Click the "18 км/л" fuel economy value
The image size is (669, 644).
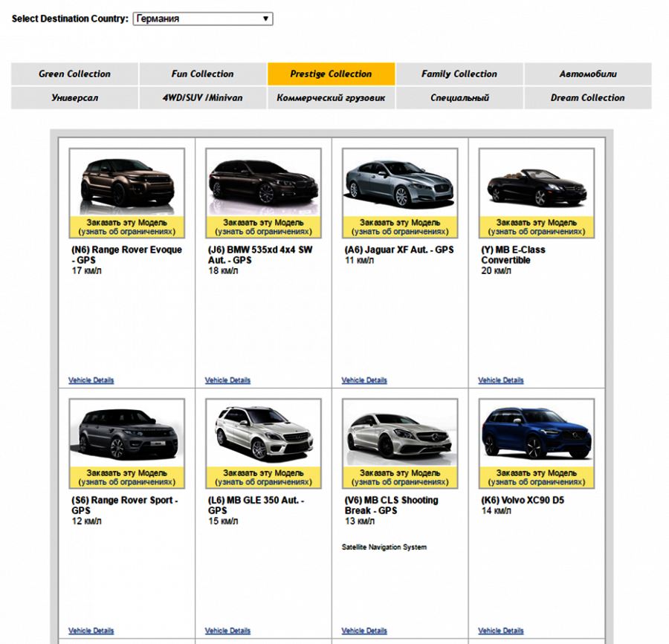coord(223,270)
